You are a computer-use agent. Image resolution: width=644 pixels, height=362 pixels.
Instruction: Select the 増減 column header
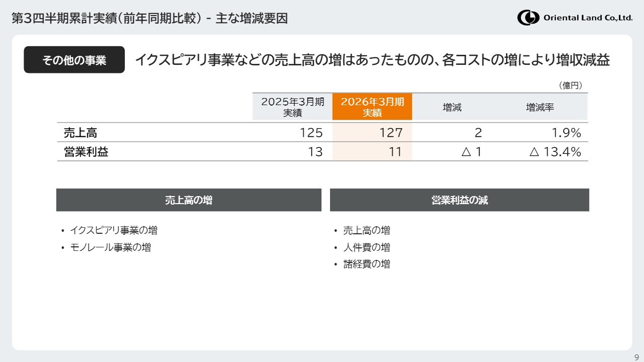pos(452,107)
